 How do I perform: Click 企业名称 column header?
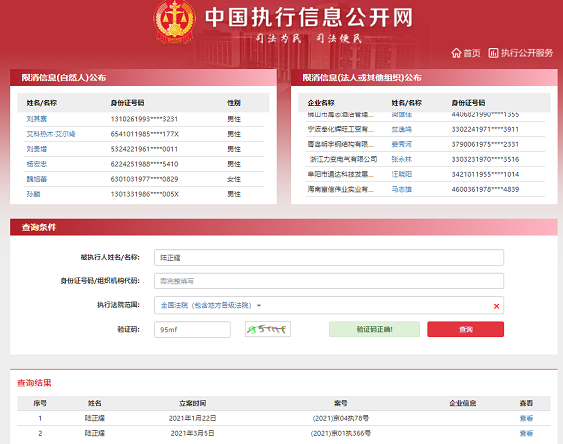coord(321,103)
